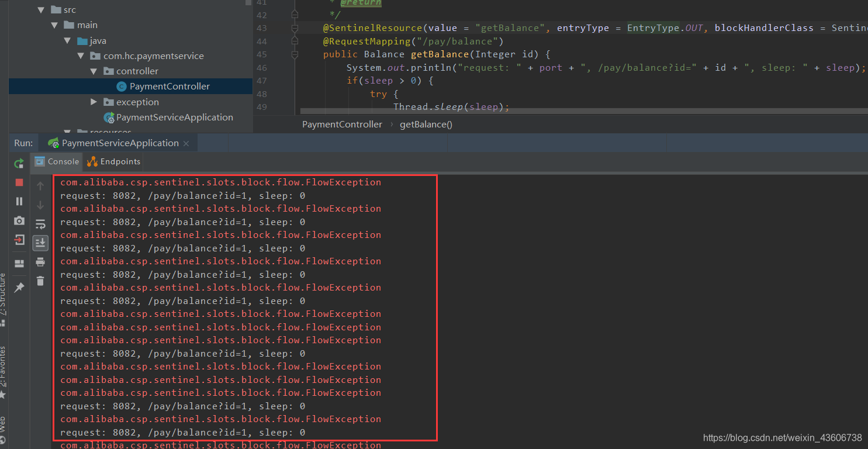868x449 pixels.
Task: Fold the annotation at line 43
Action: [x=295, y=28]
